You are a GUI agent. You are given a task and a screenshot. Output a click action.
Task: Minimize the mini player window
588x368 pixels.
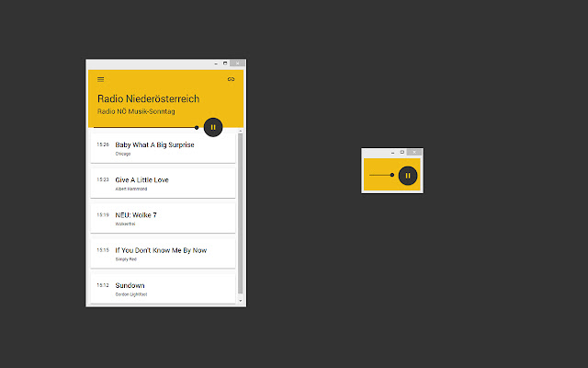392,153
